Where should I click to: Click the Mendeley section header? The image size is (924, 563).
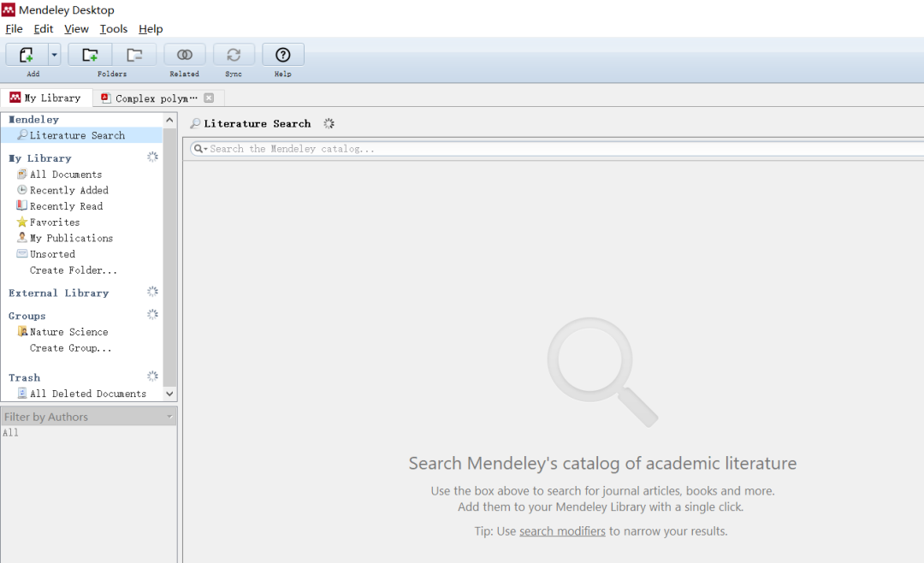33,120
